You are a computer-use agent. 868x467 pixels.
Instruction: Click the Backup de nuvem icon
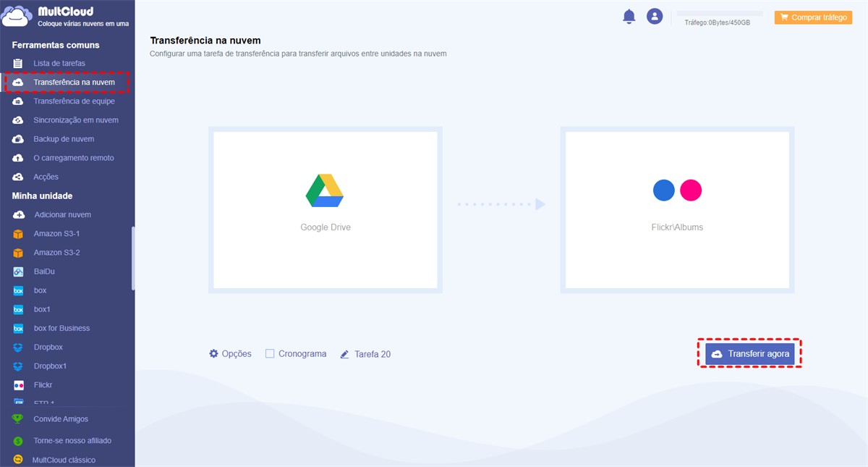(x=18, y=139)
